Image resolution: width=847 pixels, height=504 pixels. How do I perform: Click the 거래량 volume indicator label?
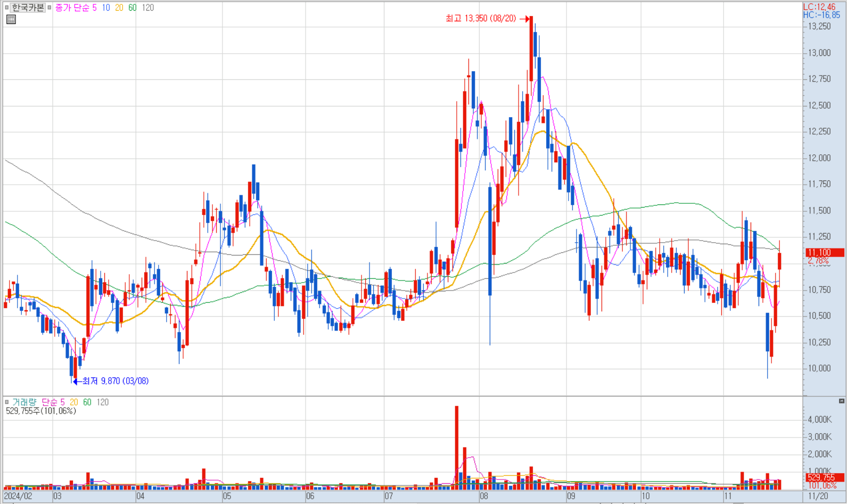(24, 402)
